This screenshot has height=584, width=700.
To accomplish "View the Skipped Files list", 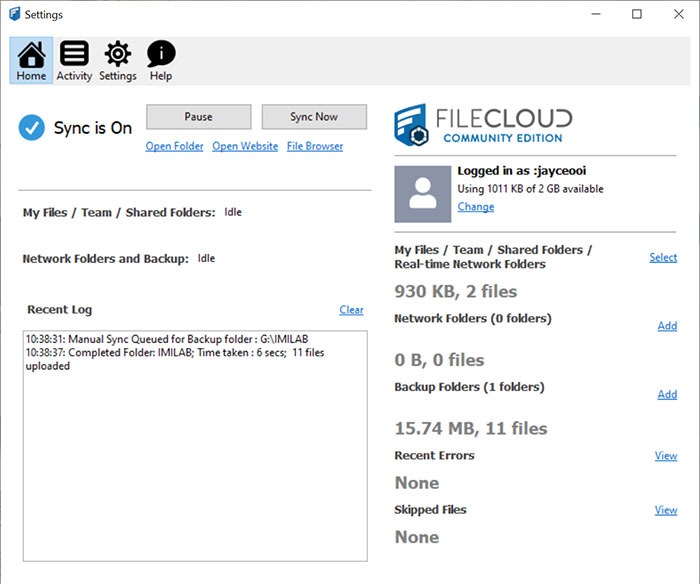I will point(666,510).
